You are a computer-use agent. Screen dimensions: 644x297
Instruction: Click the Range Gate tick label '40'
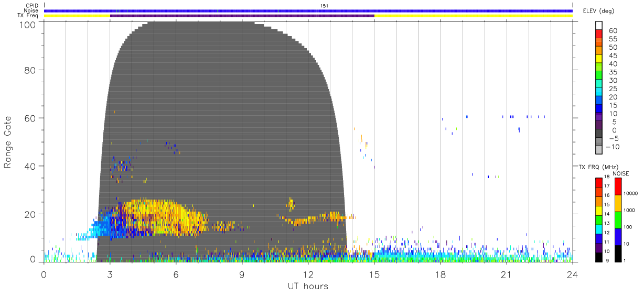(x=30, y=166)
